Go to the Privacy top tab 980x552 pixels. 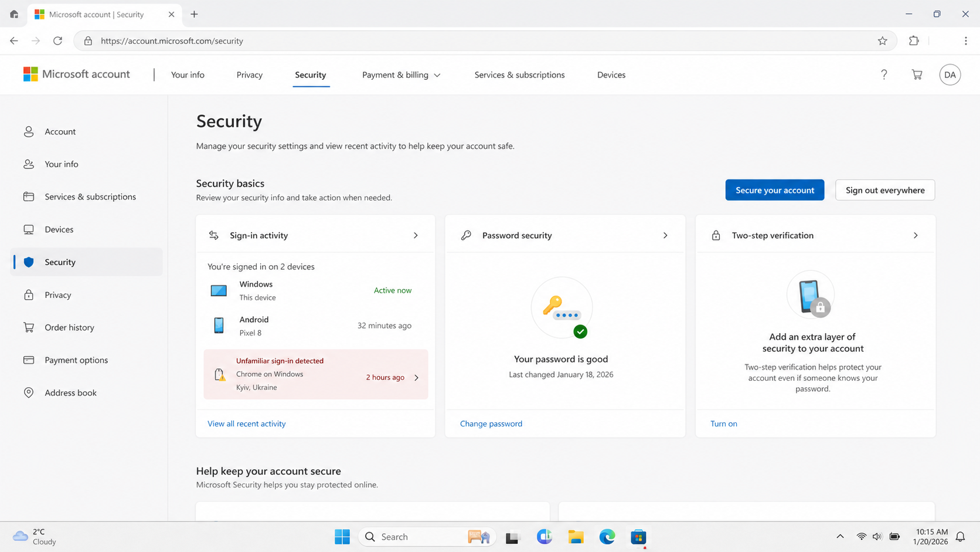coord(250,75)
